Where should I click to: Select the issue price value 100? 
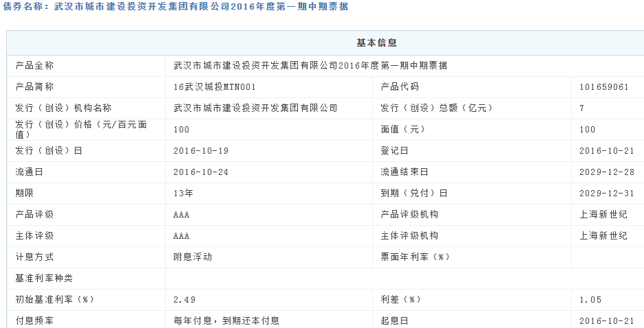pyautogui.click(x=181, y=130)
